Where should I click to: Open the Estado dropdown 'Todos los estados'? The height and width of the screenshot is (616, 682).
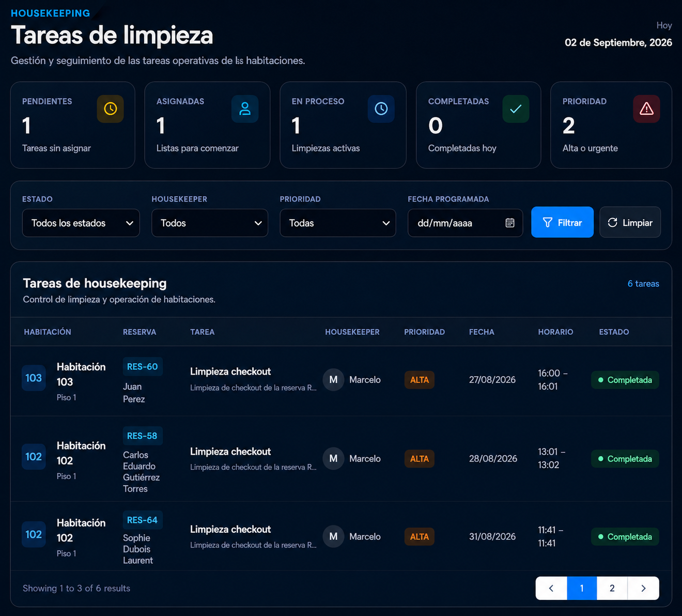tap(81, 223)
